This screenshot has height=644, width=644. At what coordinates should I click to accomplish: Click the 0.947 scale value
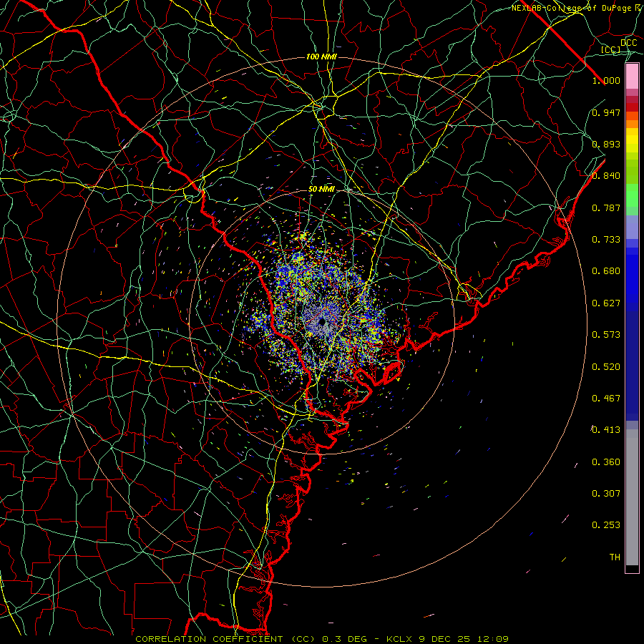click(606, 112)
